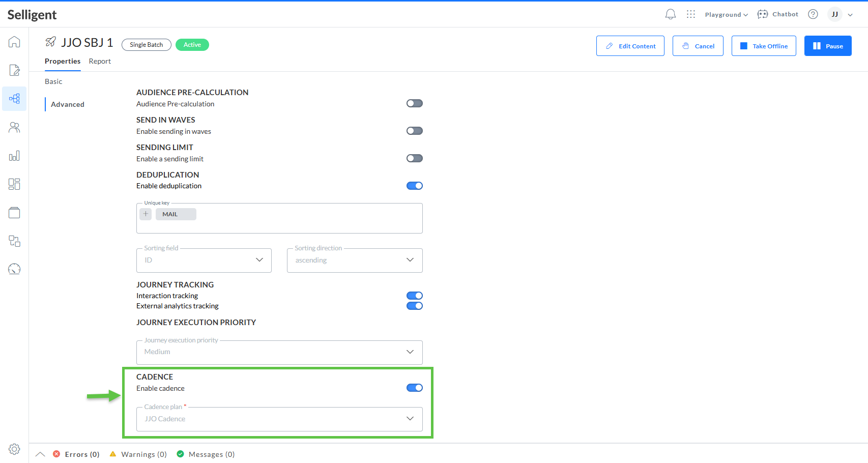Viewport: 868px width, 463px height.
Task: Expand the Journey execution priority dropdown
Action: tap(279, 352)
